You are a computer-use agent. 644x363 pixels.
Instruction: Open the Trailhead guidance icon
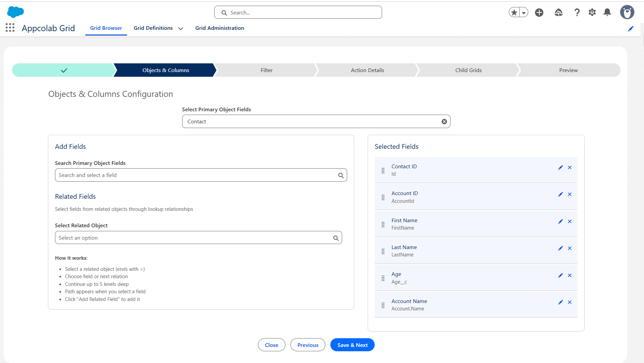tap(558, 12)
